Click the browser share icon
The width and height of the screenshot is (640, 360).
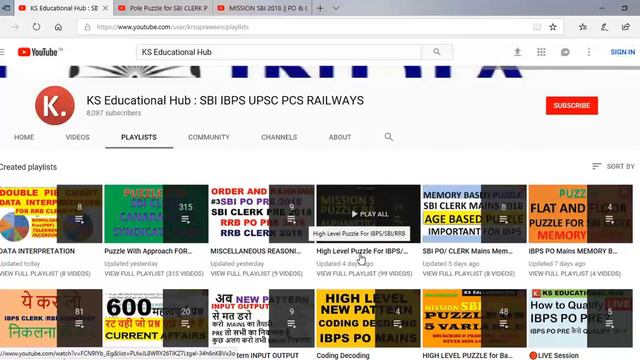626,27
